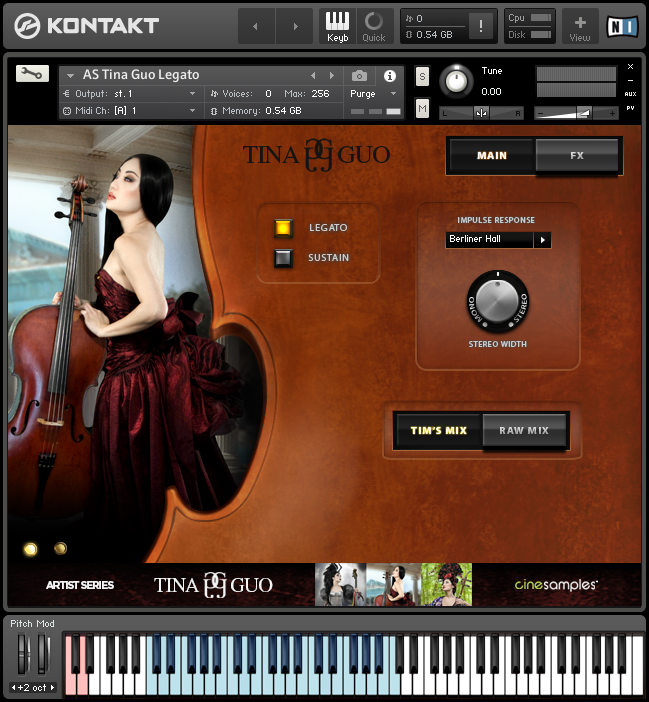Select RAW MIX
649x702 pixels.
524,430
